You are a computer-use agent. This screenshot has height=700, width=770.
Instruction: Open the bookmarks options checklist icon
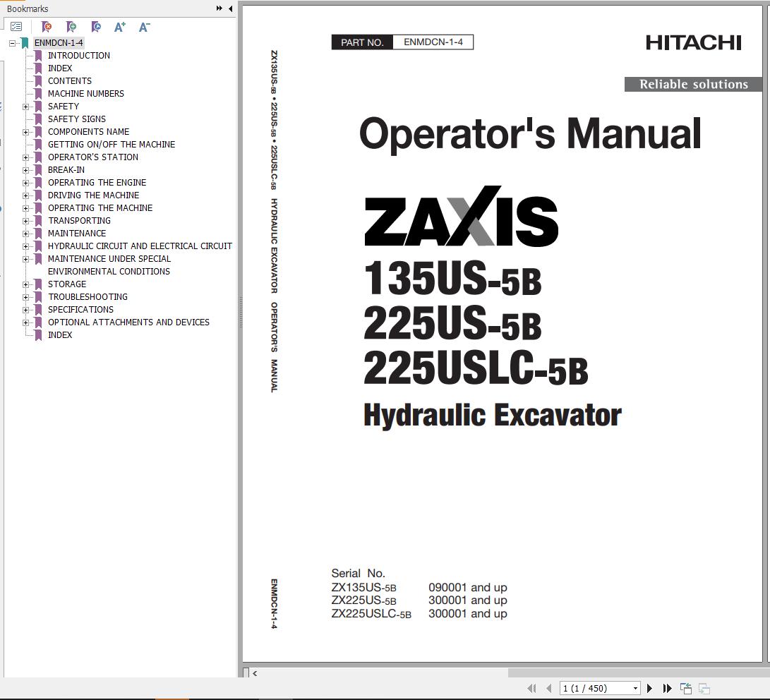[16, 27]
